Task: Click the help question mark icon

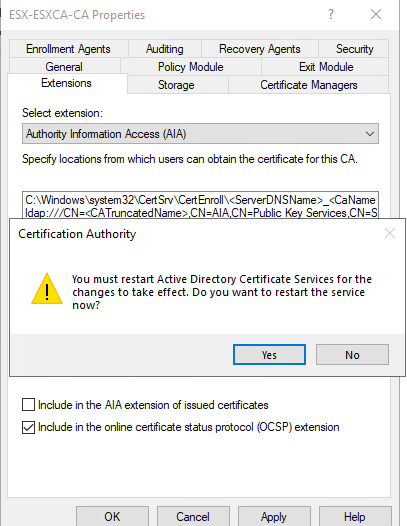Action: tap(330, 14)
